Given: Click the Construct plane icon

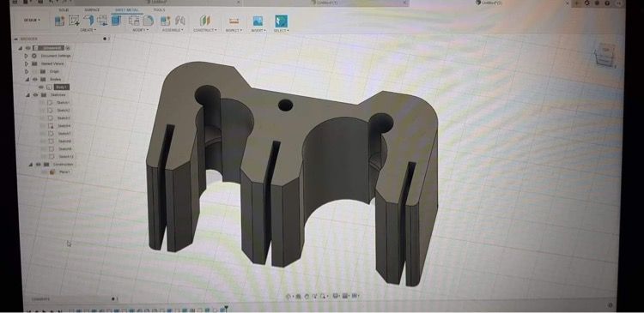Looking at the screenshot, I should pyautogui.click(x=204, y=21).
